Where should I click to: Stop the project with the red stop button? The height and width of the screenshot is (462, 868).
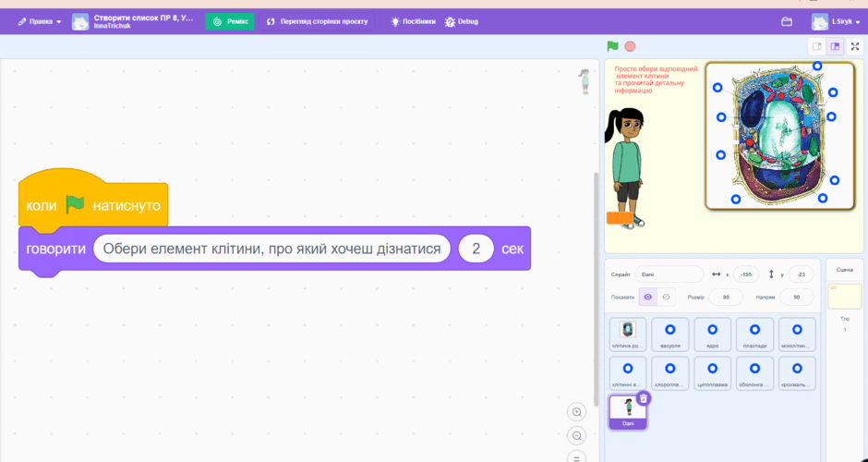[x=630, y=46]
